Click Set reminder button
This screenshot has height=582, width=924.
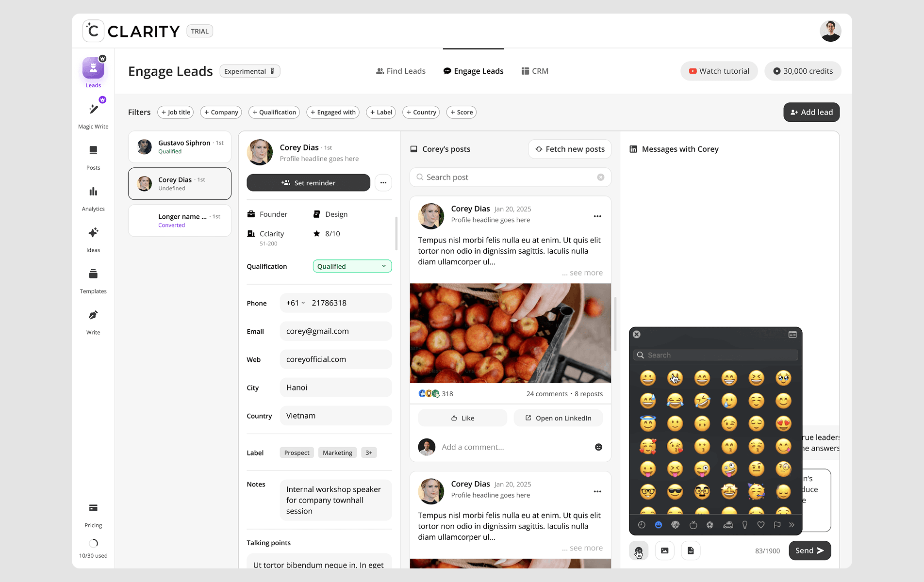tap(309, 183)
